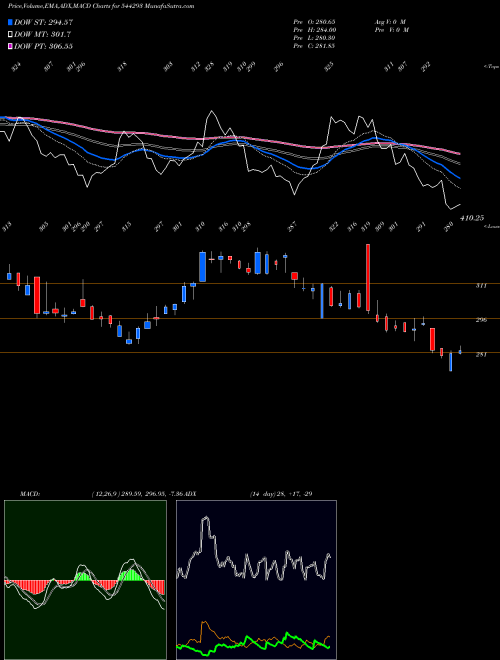Click the tall blue candle crossing the 311 line
This screenshot has height=660, width=500.
pyautogui.click(x=202, y=267)
